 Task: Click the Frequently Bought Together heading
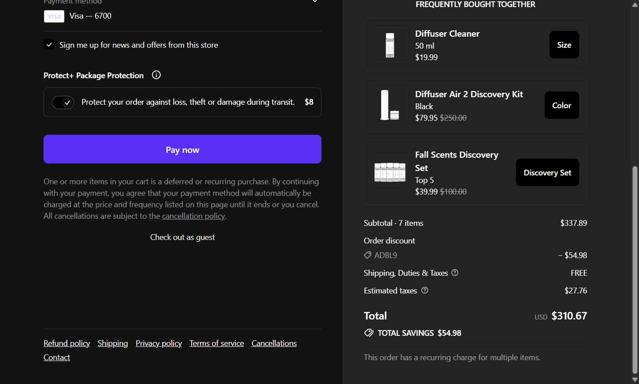pyautogui.click(x=475, y=4)
